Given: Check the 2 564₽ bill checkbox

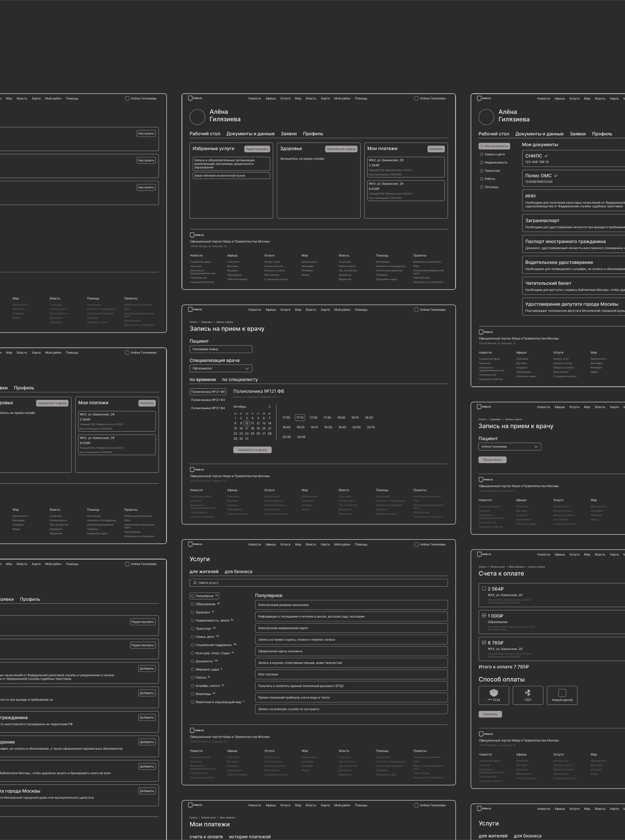Looking at the screenshot, I should [484, 589].
